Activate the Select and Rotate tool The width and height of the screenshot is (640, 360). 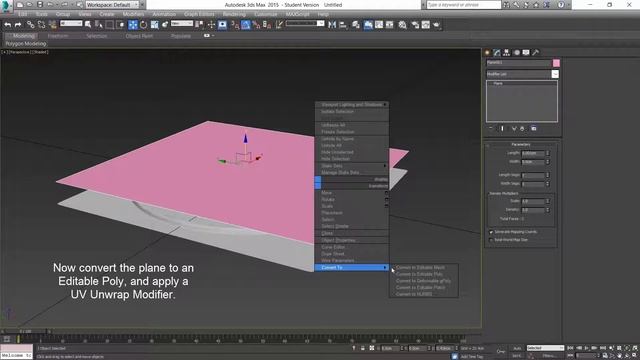tap(143, 25)
